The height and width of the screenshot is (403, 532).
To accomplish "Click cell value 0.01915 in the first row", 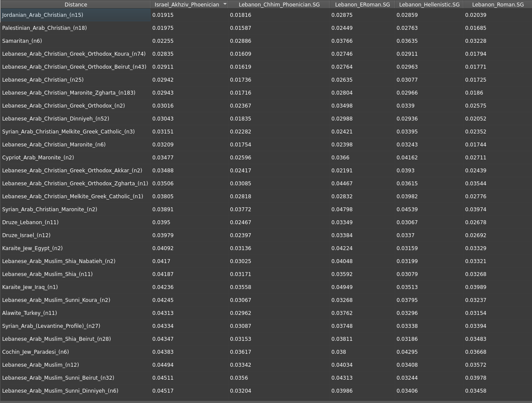I will pos(160,15).
